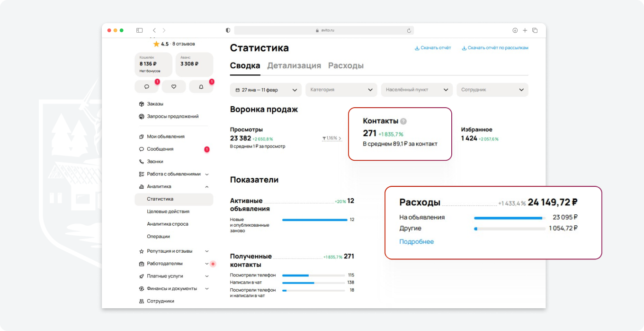Open notifications bell icon button
Screen dimensions: 644x331
pyautogui.click(x=201, y=87)
